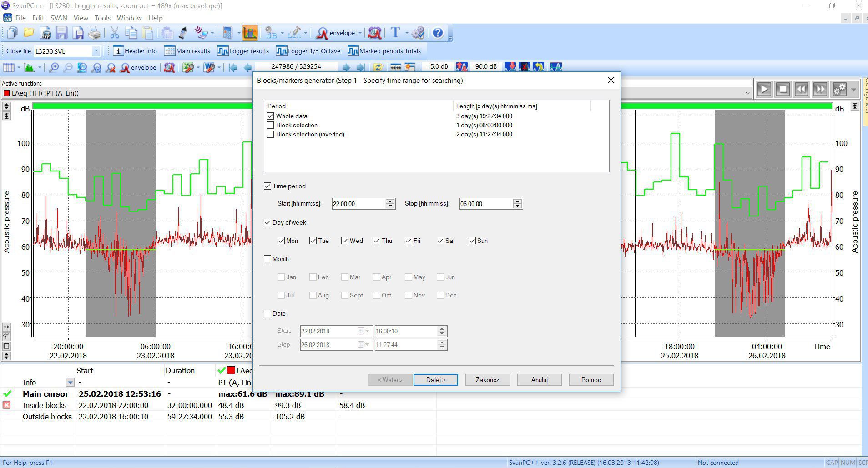
Task: Click the Excel export icon
Action: tap(188, 68)
